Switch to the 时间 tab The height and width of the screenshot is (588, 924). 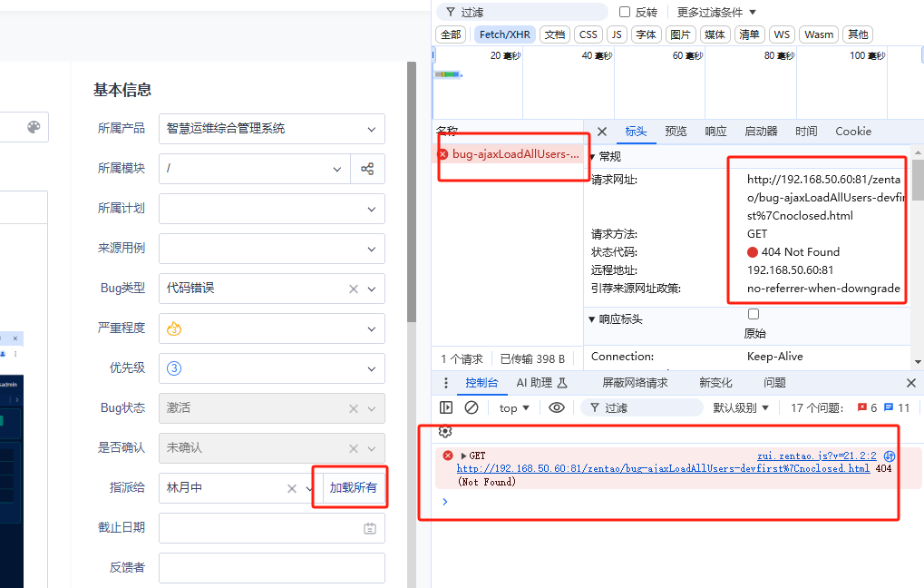tap(806, 132)
